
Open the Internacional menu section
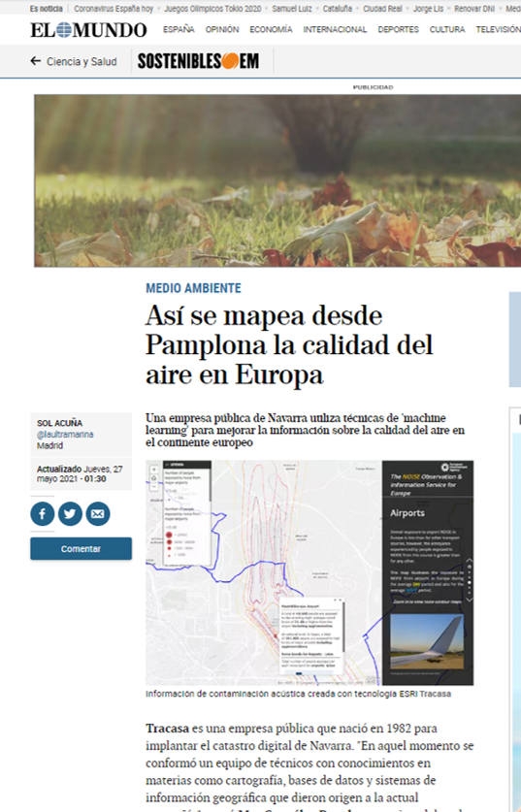(335, 29)
